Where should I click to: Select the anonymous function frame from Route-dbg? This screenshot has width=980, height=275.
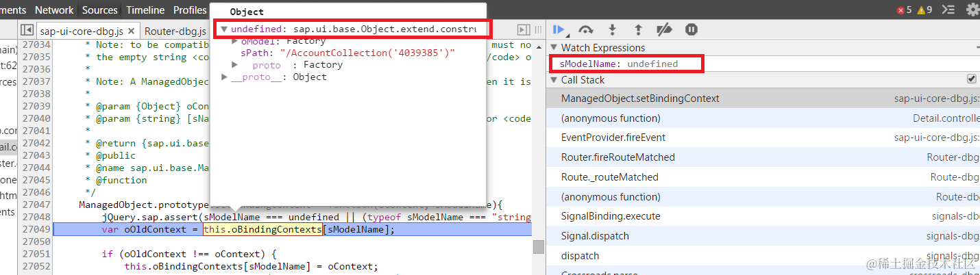coord(763,197)
